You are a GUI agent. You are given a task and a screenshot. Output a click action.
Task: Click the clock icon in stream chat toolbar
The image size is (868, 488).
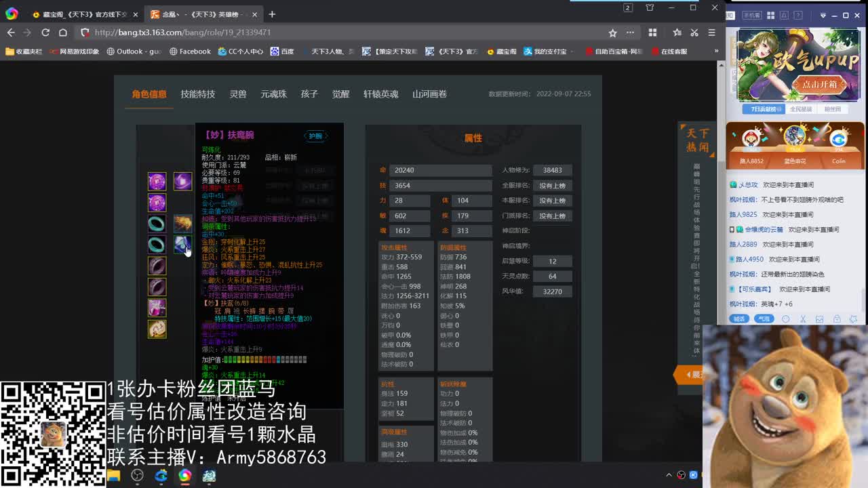pos(785,319)
